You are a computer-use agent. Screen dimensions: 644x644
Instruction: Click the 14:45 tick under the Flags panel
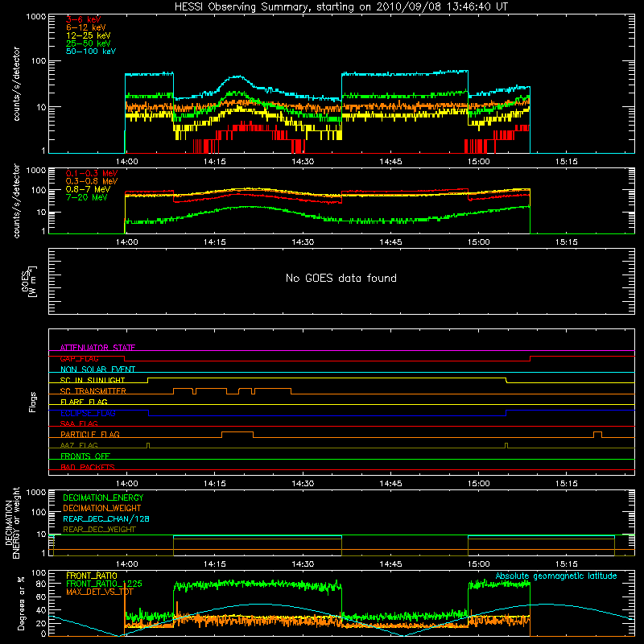pos(390,484)
